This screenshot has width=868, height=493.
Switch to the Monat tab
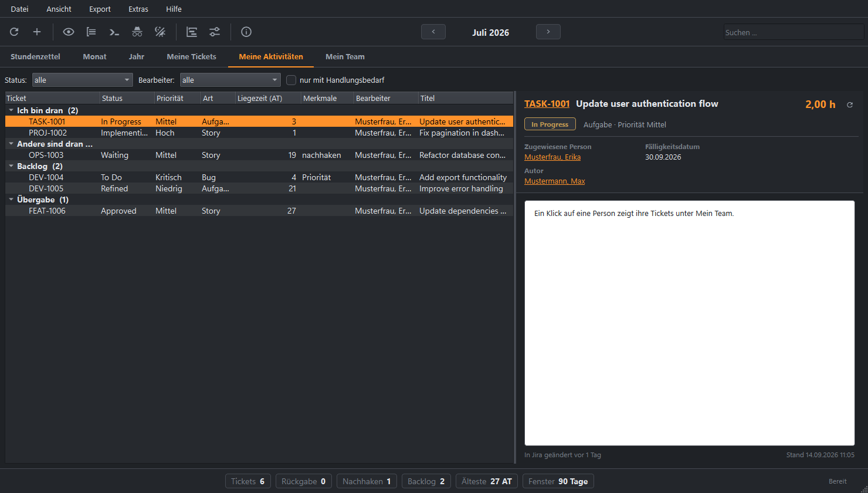(95, 57)
